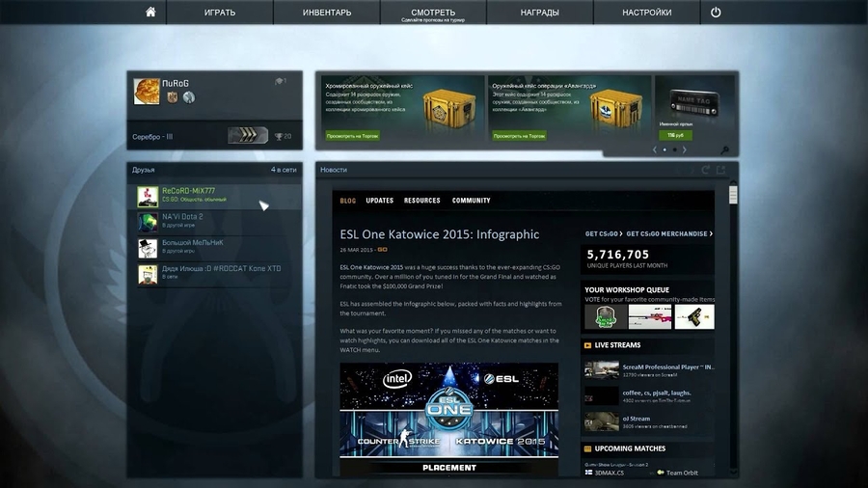
Task: Click the 116 руб name tag price button
Action: click(x=674, y=135)
